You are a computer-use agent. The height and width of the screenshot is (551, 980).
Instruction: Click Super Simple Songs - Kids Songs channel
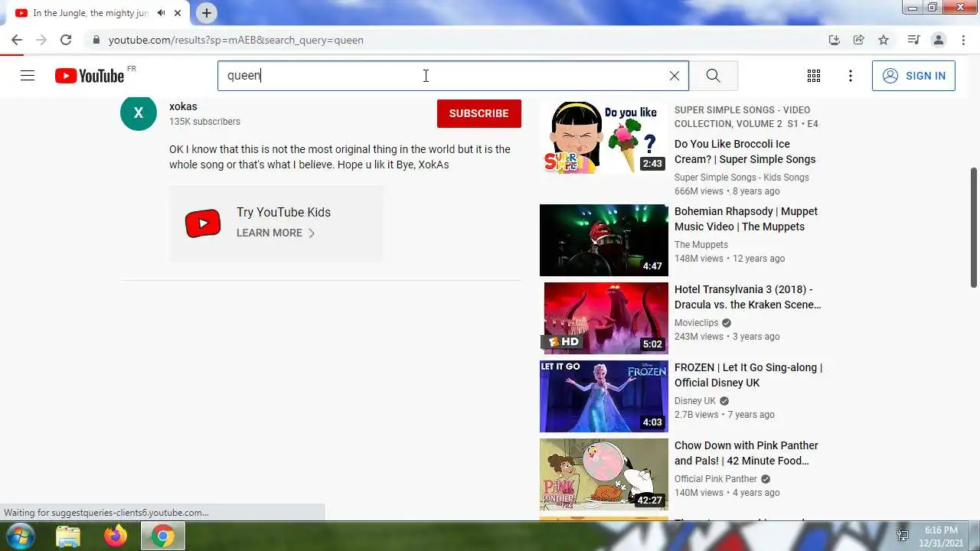tap(741, 178)
